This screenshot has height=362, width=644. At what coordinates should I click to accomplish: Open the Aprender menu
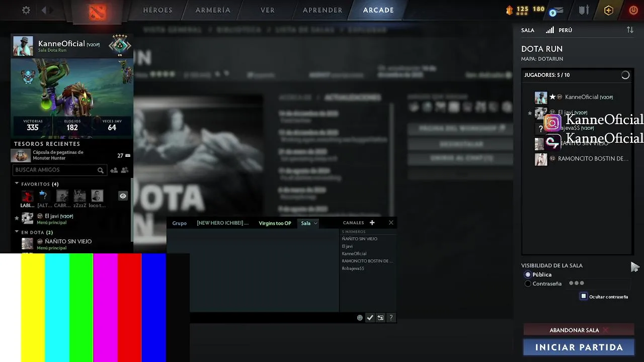click(323, 10)
